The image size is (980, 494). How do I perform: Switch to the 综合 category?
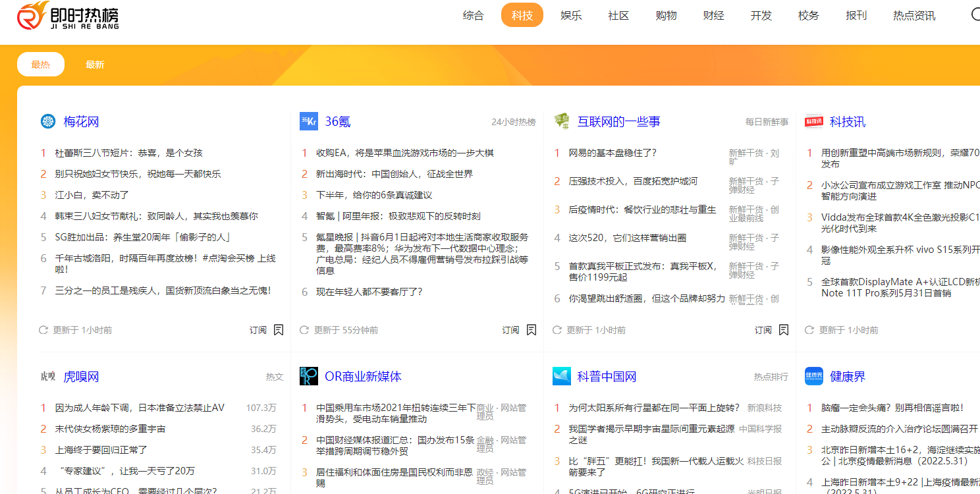click(x=474, y=15)
